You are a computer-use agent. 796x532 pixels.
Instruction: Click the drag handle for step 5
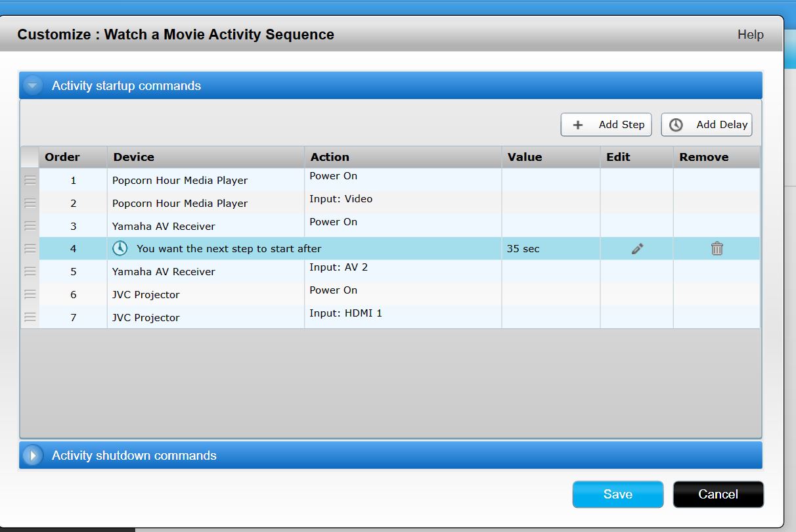[30, 271]
